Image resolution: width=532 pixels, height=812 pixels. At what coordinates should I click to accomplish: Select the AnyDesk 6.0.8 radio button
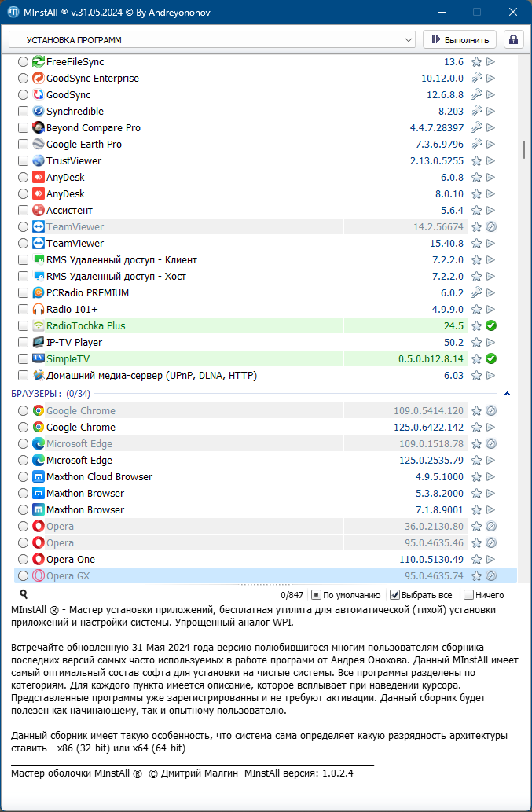(x=23, y=178)
